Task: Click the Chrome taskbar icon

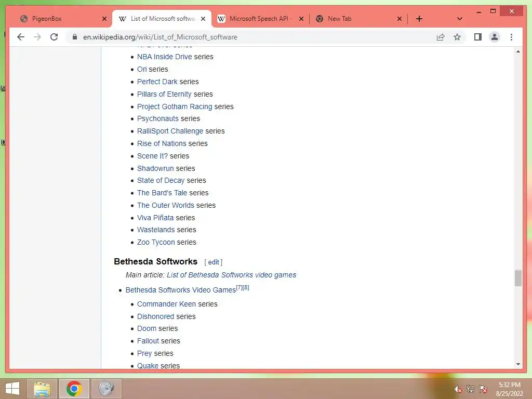Action: [74, 388]
